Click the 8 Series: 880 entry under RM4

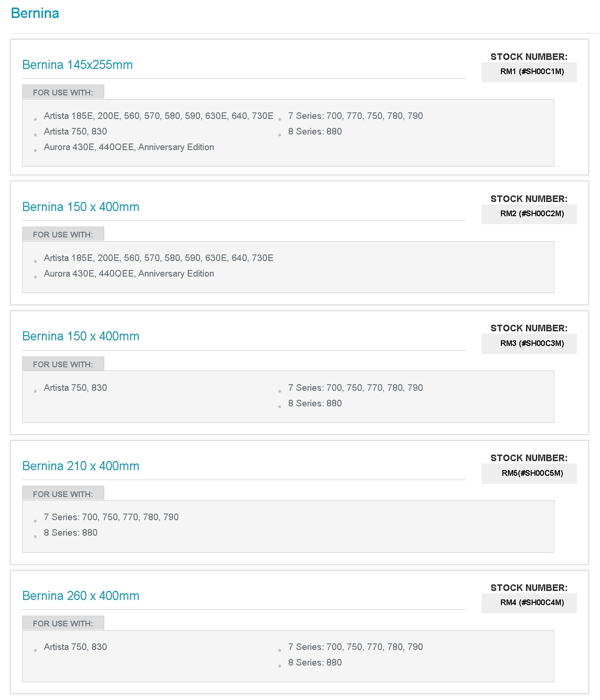click(315, 663)
